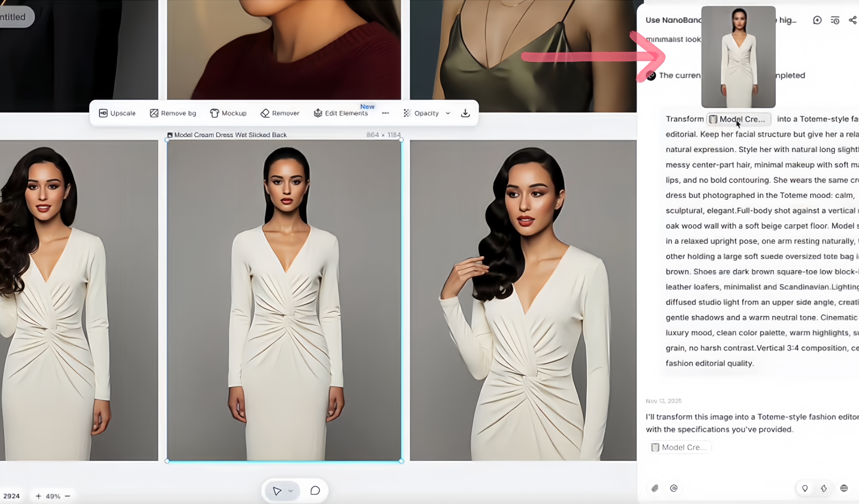Select the comment bubble tool
The image size is (859, 504).
[x=315, y=491]
